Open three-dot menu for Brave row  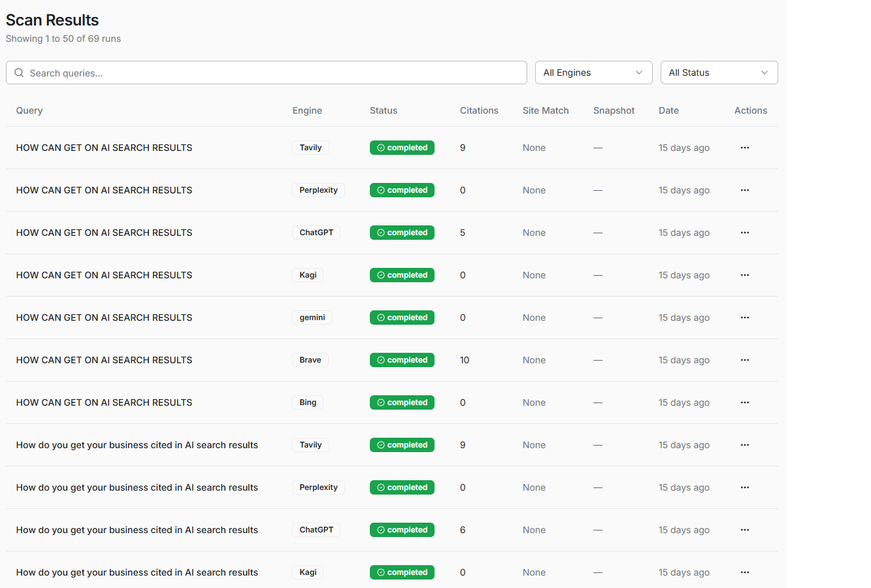(x=744, y=360)
